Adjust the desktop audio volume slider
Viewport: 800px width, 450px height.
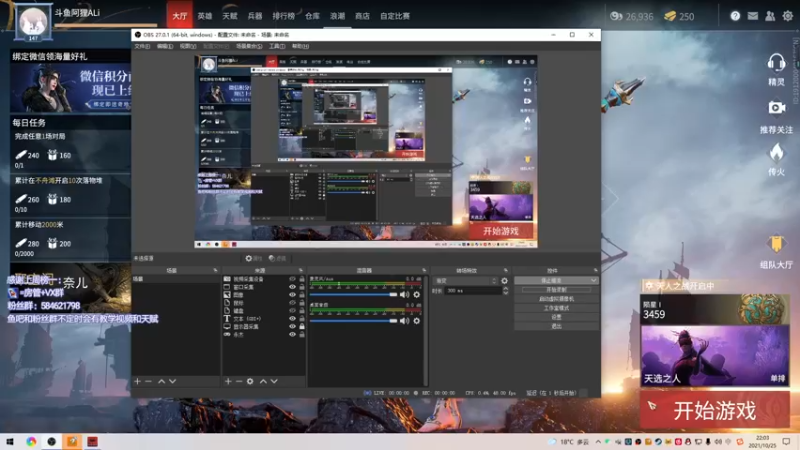353,320
